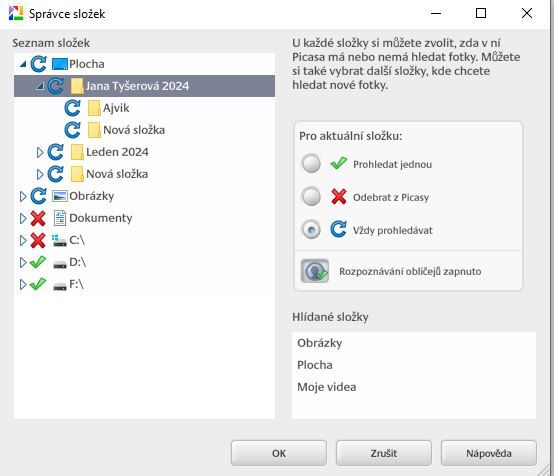Screen dimensions: 554x476
Task: Expand the Leden 2024 folder
Action: click(40, 152)
